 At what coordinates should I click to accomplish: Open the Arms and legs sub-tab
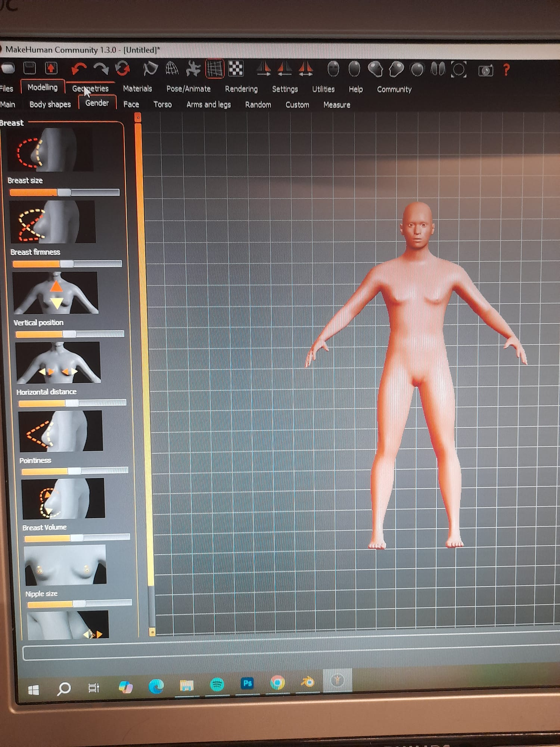[208, 105]
